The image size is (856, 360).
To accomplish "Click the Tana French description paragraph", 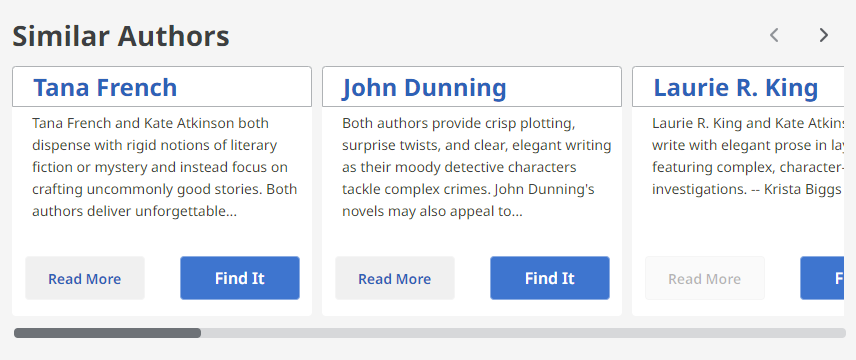I will [x=165, y=167].
